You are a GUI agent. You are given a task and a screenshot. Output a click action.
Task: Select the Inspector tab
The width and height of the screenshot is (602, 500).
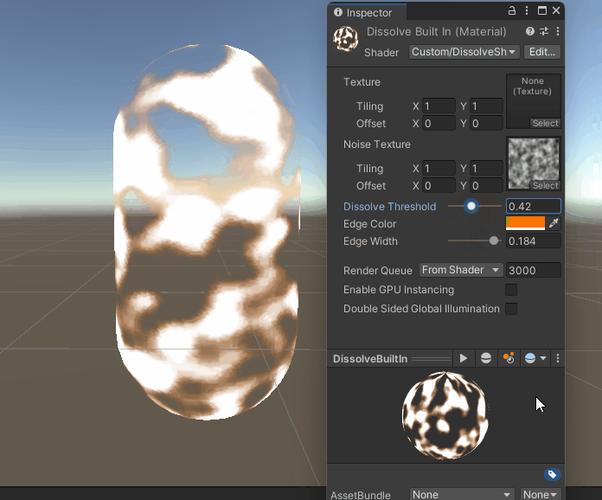pyautogui.click(x=363, y=13)
